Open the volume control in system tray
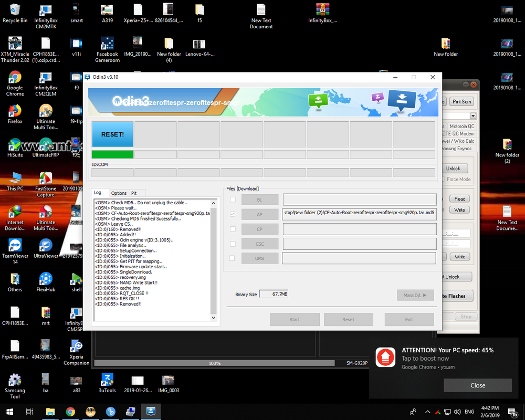The width and height of the screenshot is (525, 420). (x=457, y=412)
